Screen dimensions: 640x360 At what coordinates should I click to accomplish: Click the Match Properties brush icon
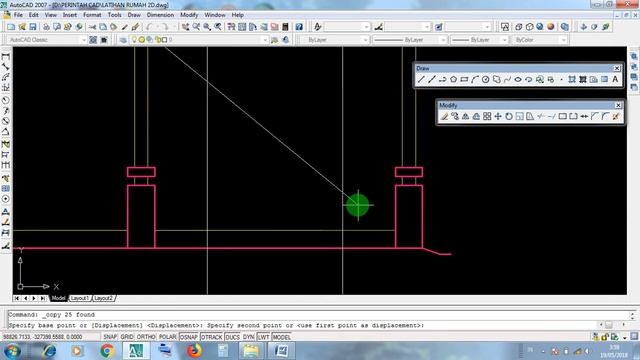[x=135, y=27]
